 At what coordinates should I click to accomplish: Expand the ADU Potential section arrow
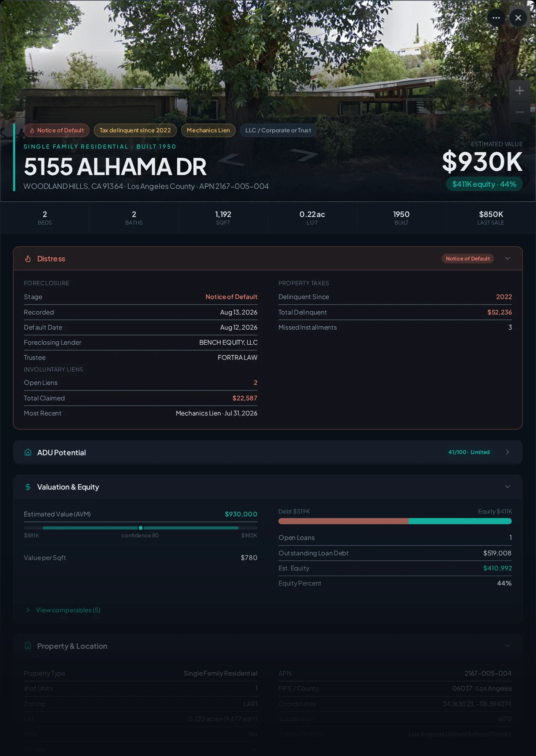507,452
